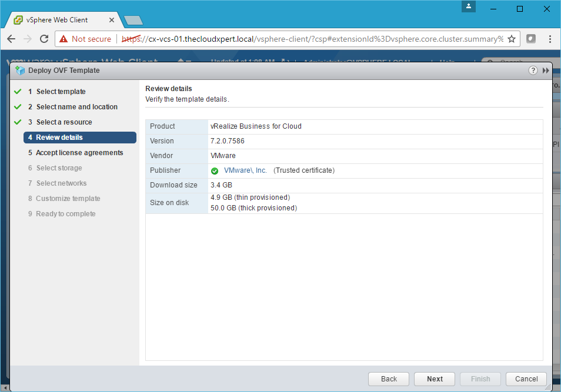Reload the page in browser

point(44,39)
